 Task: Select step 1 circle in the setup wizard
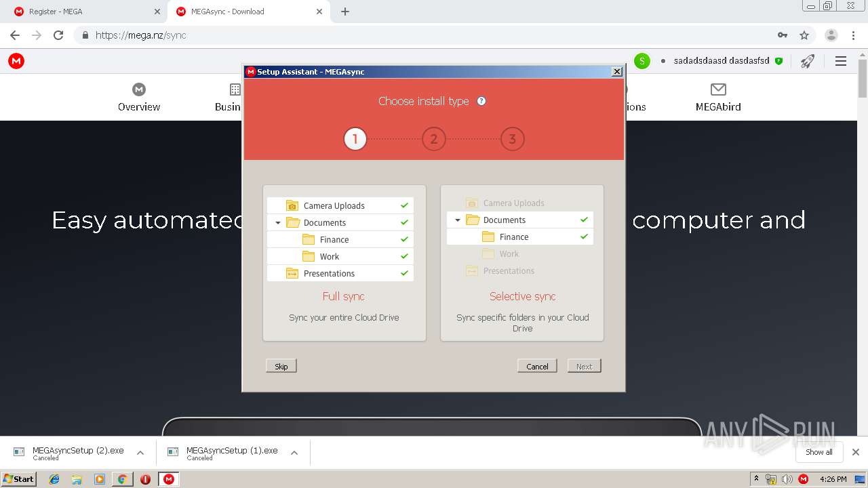(x=355, y=139)
